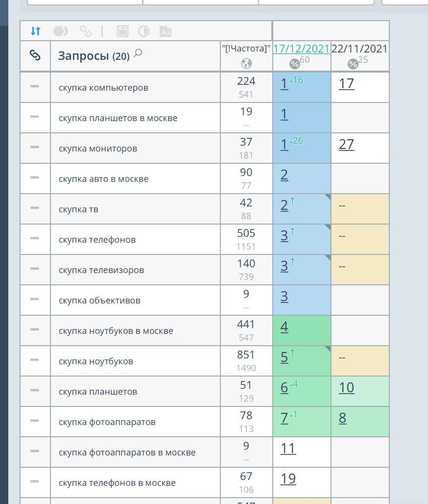
Task: Click the grayed link icon in toolbar
Action: [x=86, y=31]
